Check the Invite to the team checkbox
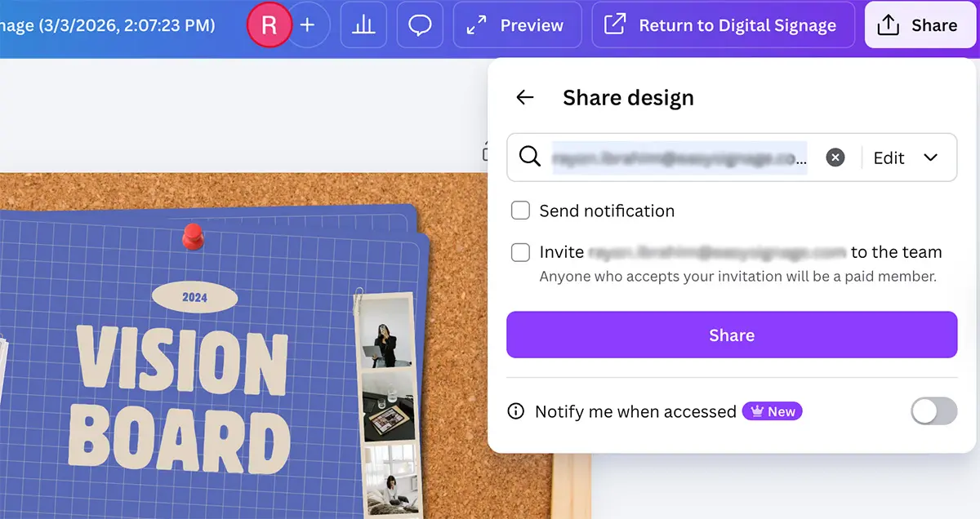 [x=520, y=252]
